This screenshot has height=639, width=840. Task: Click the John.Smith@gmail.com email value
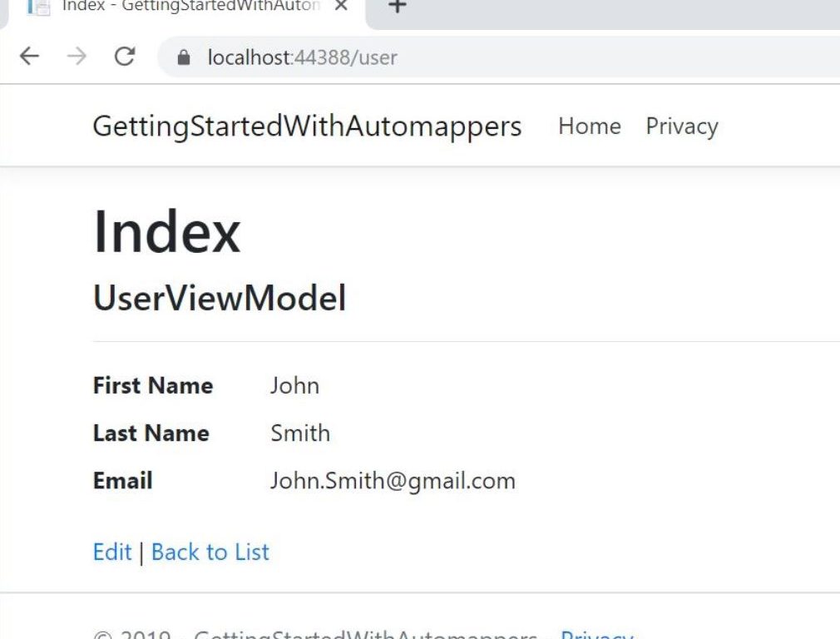coord(393,481)
